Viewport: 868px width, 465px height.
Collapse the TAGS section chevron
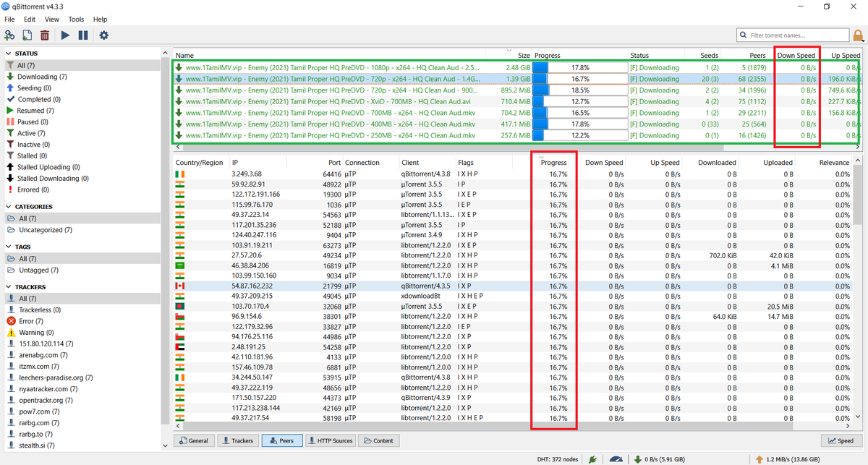(9, 247)
